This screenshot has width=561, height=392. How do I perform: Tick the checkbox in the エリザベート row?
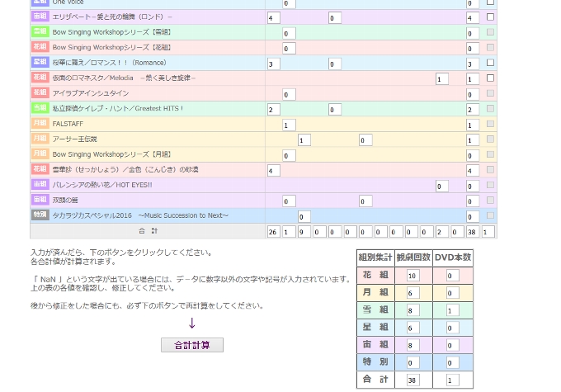pyautogui.click(x=490, y=17)
